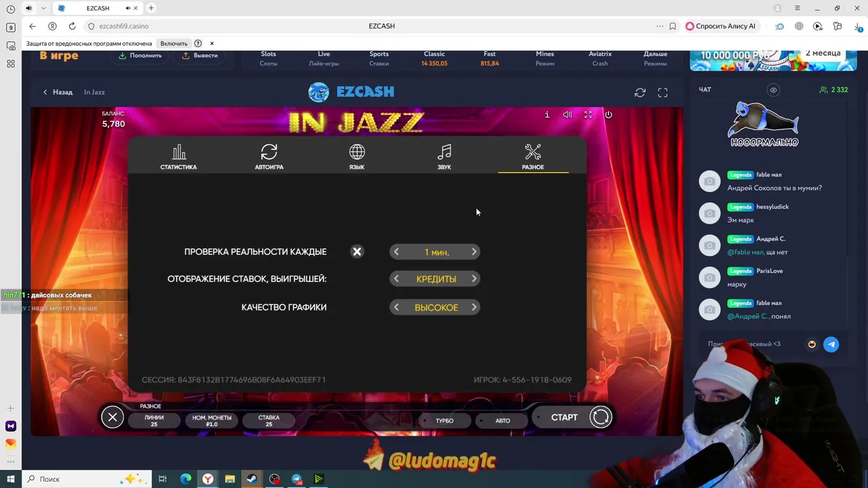The image size is (868, 488).
Task: Open the Live games category
Action: coord(323,58)
